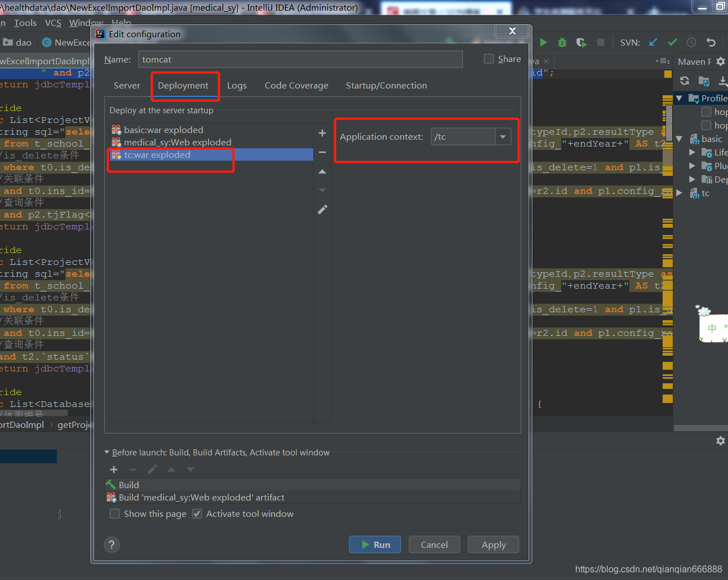Switch to the Deployment tab

[x=183, y=85]
